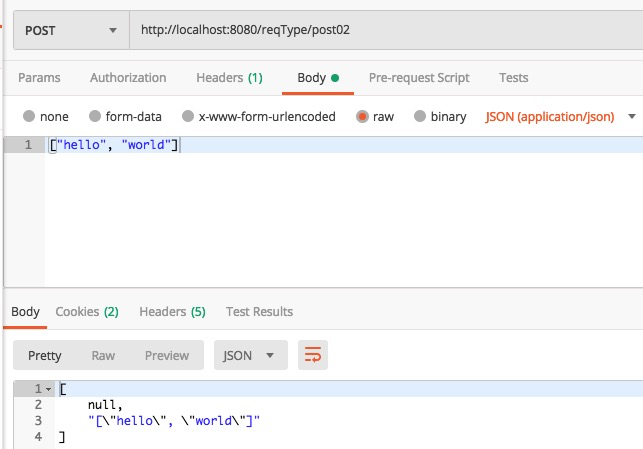Viewport: 643px width, 449px height.
Task: Switch response view to Raw
Action: coord(103,355)
